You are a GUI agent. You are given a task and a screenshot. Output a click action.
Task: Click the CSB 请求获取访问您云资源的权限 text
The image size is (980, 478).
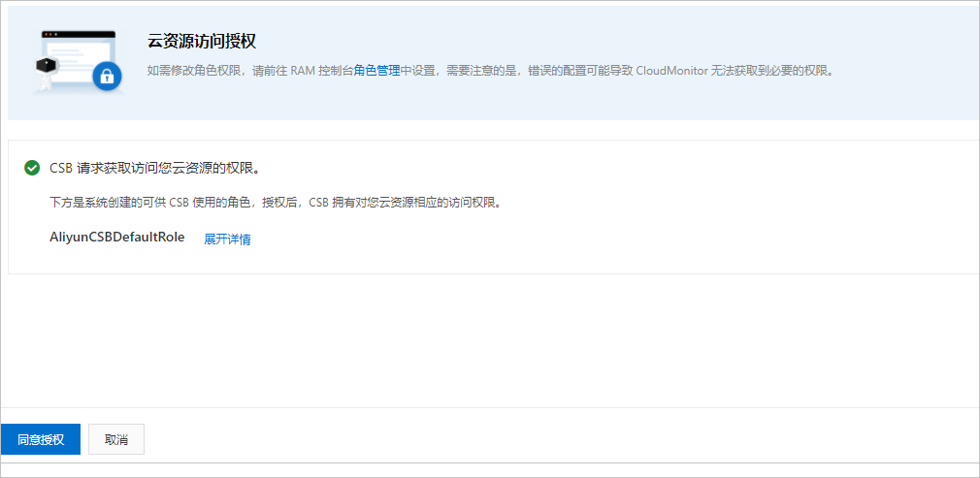click(x=154, y=169)
